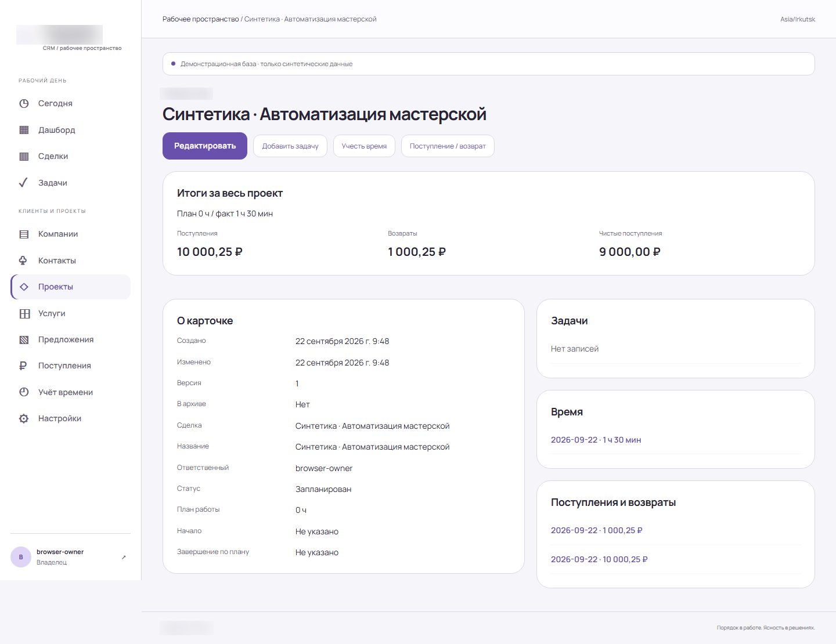Image resolution: width=836 pixels, height=644 pixels.
Task: Click the diamond icon beside Проекты
Action: pyautogui.click(x=24, y=287)
